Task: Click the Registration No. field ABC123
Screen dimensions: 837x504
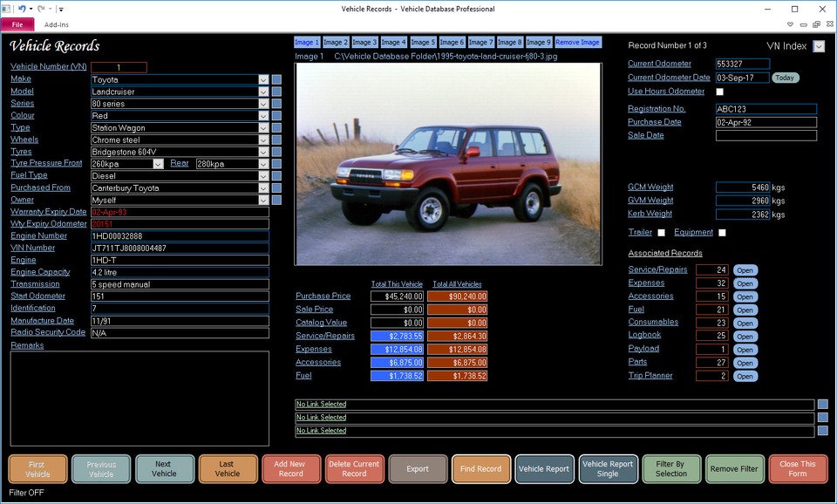Action: 766,109
